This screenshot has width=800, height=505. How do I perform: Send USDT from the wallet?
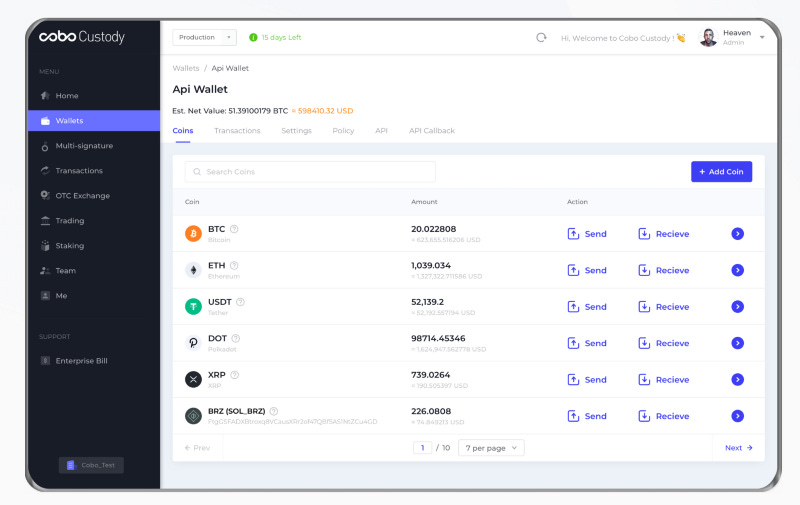587,307
